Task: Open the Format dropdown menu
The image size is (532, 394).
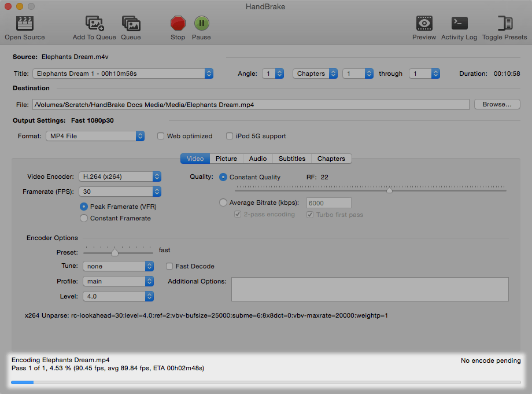Action: (x=95, y=136)
